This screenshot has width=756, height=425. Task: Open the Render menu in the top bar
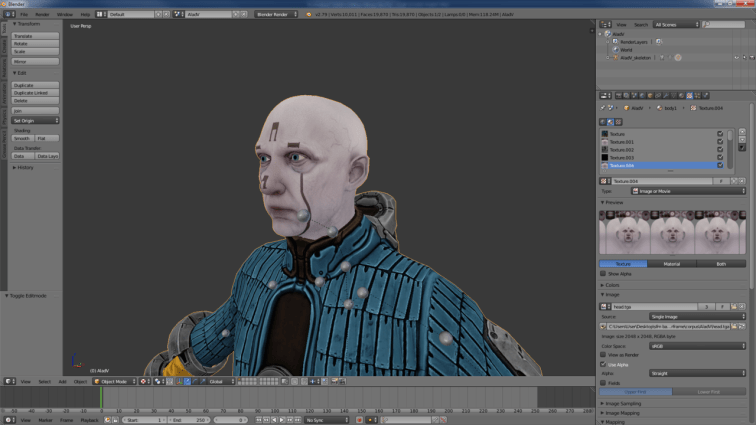point(42,15)
